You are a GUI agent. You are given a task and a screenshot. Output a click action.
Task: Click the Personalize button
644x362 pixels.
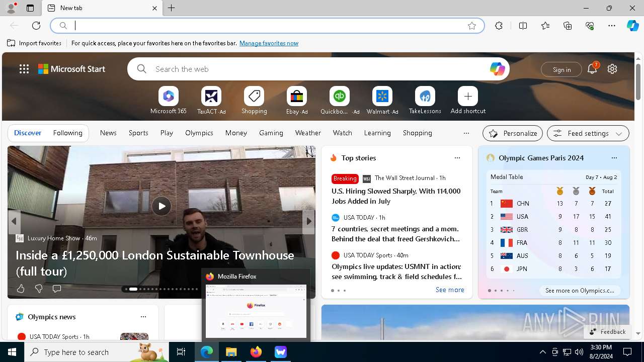pos(513,133)
